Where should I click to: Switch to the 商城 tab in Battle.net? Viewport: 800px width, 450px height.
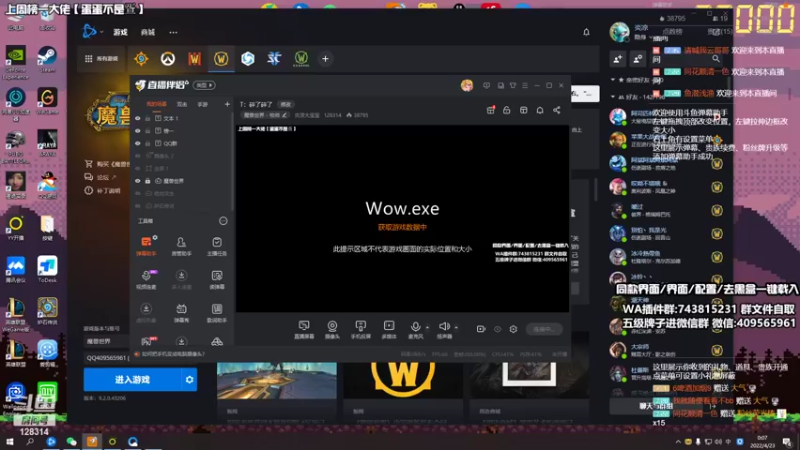tap(147, 32)
